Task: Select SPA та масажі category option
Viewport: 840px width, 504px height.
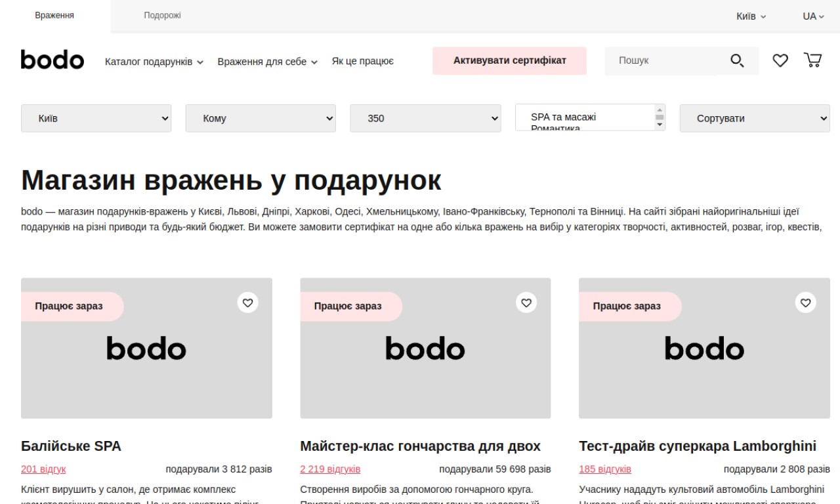Action: coord(563,117)
